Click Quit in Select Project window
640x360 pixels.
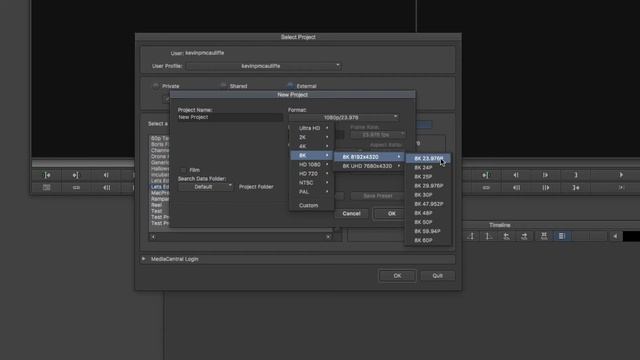click(x=437, y=276)
